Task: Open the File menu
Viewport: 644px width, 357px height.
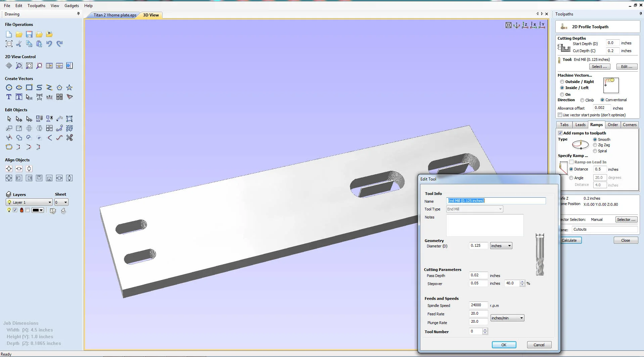Action: [x=7, y=6]
